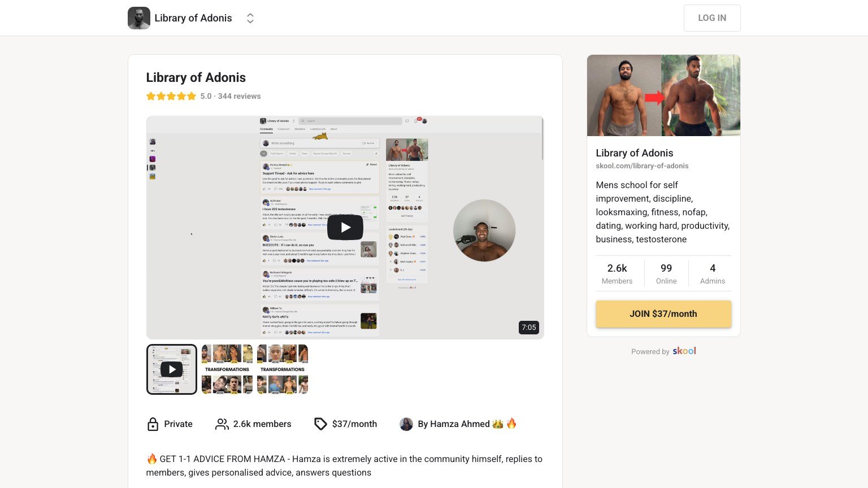
Task: Click the price tag icon
Action: tap(320, 424)
